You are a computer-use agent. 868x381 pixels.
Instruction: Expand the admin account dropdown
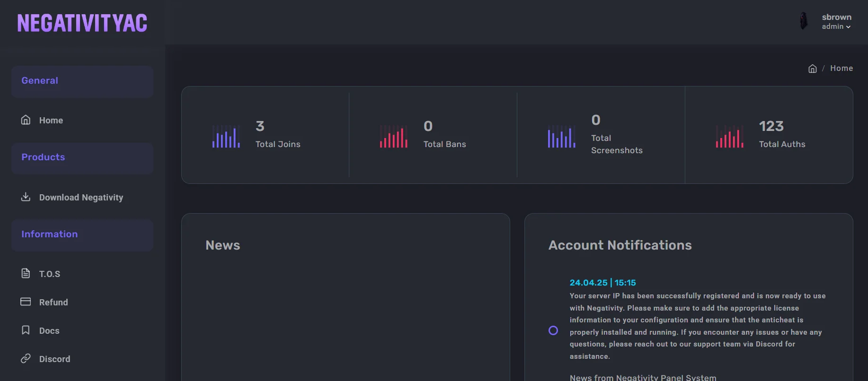pos(836,27)
